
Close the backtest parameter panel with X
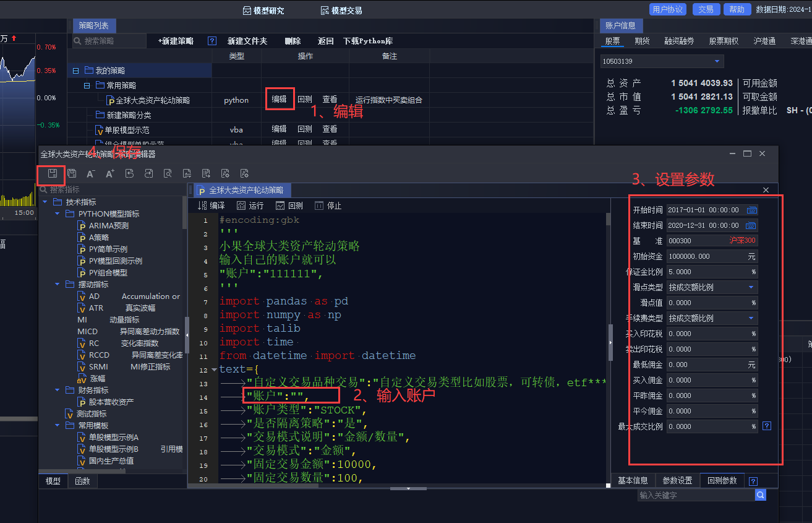766,190
